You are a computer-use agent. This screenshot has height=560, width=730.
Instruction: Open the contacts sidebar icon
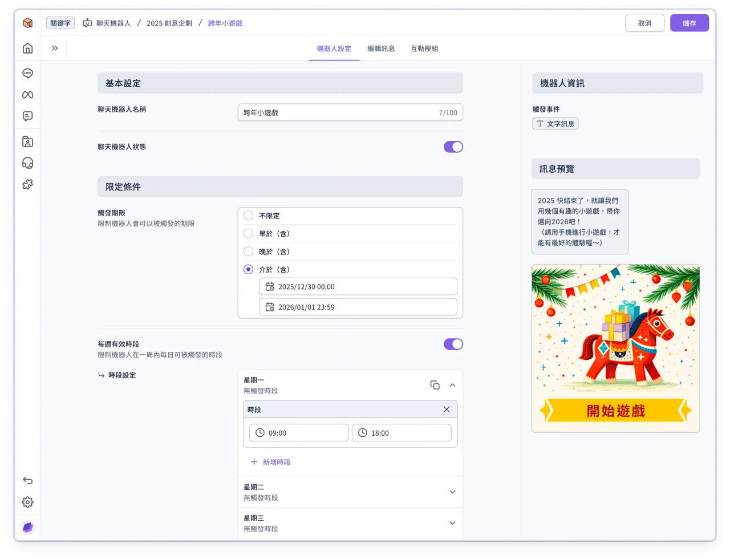(x=27, y=141)
